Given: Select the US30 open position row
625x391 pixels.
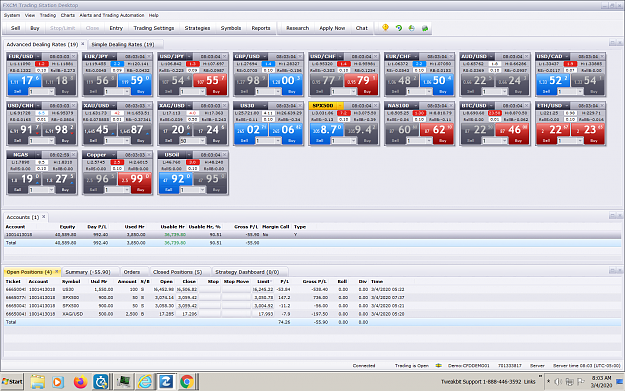Looking at the screenshot, I should 313,289.
